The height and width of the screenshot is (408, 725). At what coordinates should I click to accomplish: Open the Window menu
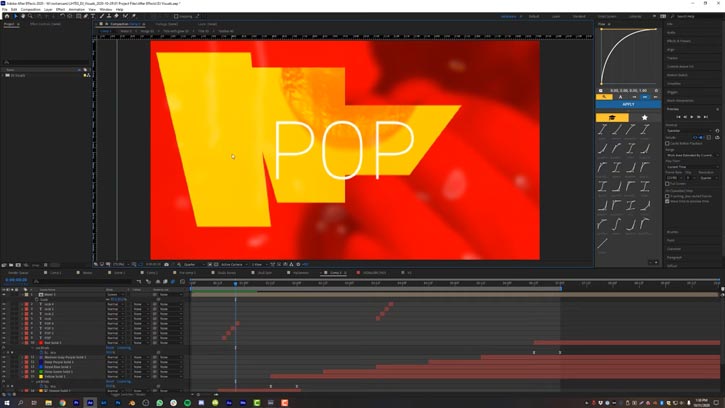pos(105,9)
